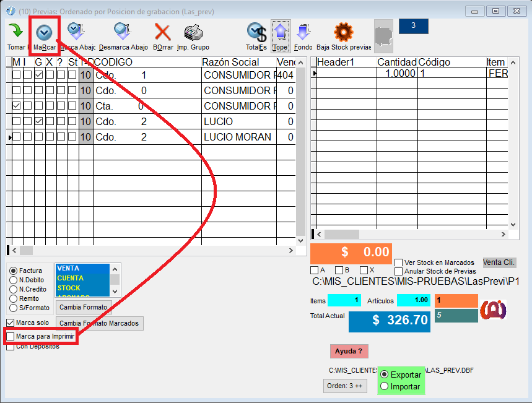Choose the Importar radio option
This screenshot has width=532, height=403.
coord(385,386)
